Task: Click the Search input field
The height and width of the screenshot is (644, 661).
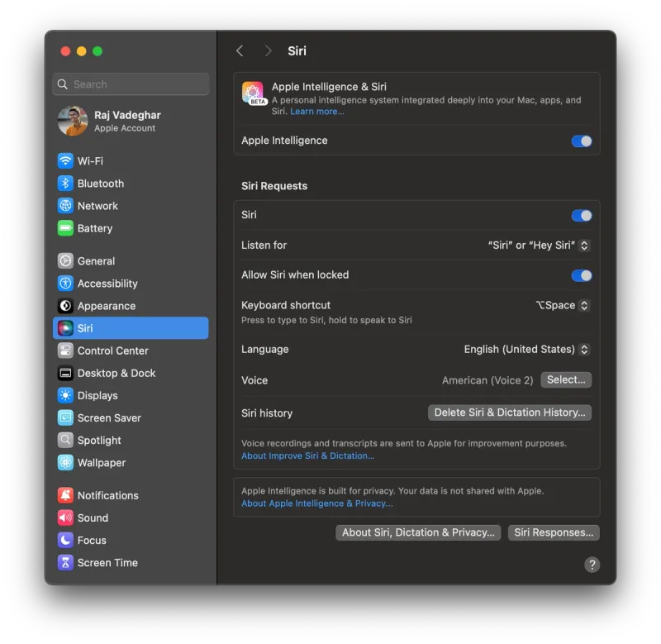Action: click(x=131, y=84)
